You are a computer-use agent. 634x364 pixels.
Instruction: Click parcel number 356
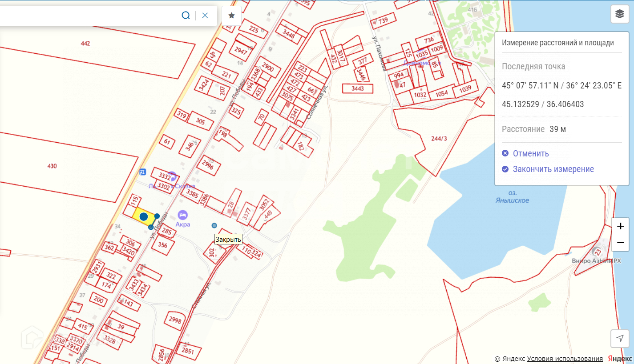(x=162, y=244)
